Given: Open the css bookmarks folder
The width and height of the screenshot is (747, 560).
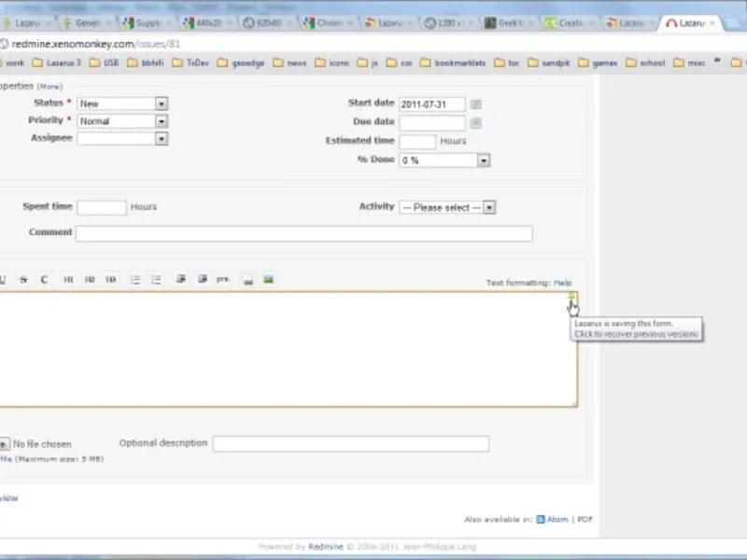Looking at the screenshot, I should click(400, 63).
